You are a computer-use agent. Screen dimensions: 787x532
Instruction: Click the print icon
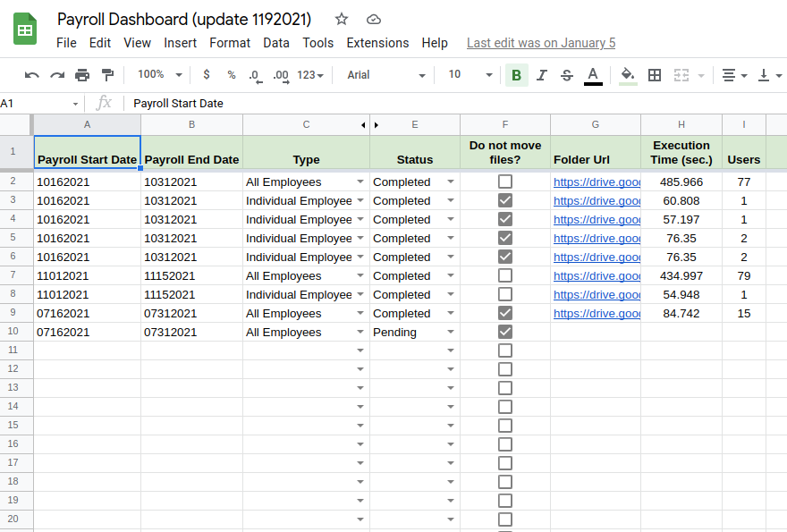82,75
